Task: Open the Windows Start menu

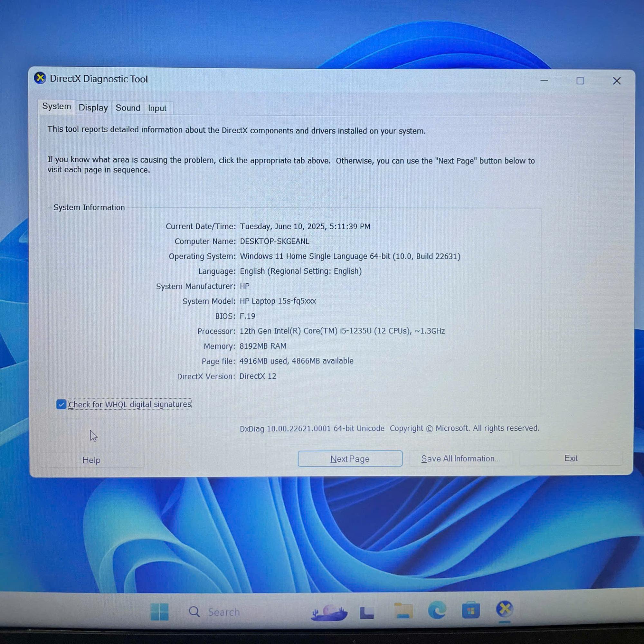Action: coord(159,612)
